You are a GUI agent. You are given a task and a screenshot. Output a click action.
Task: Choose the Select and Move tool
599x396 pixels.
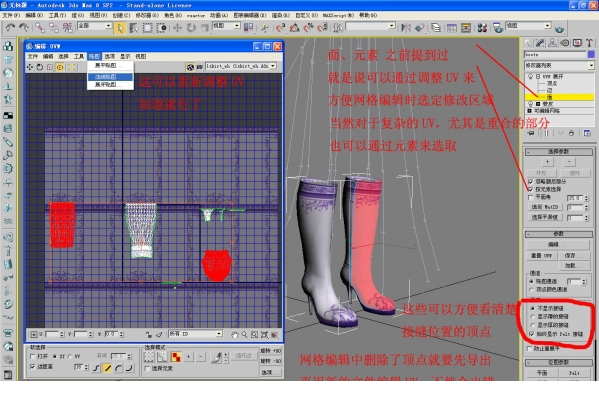177,27
